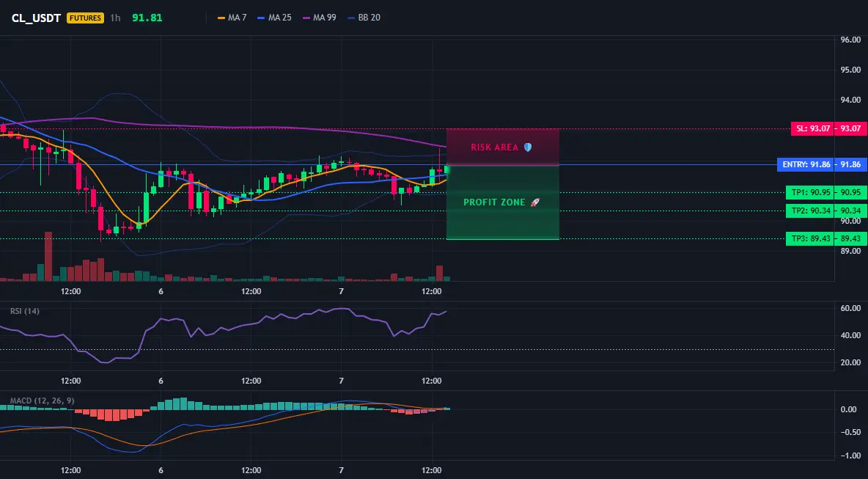Click the CL_USDT symbol name
Viewport: 868px width, 479px height.
(x=36, y=18)
